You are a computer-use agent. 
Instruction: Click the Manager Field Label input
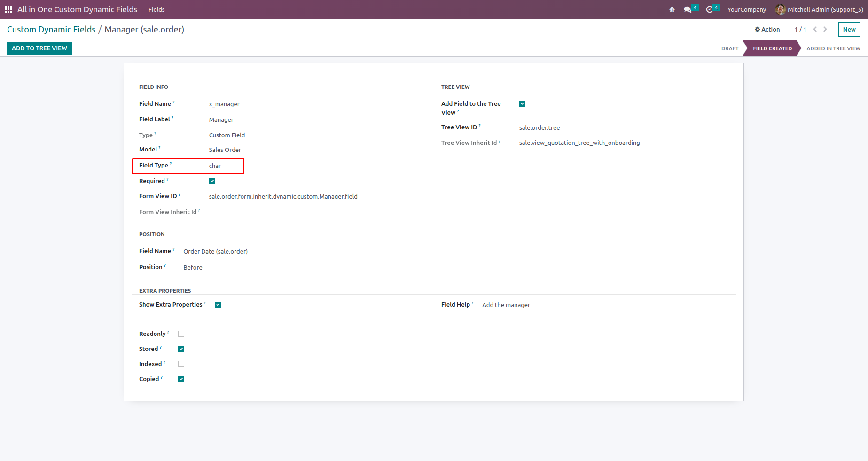tap(221, 120)
